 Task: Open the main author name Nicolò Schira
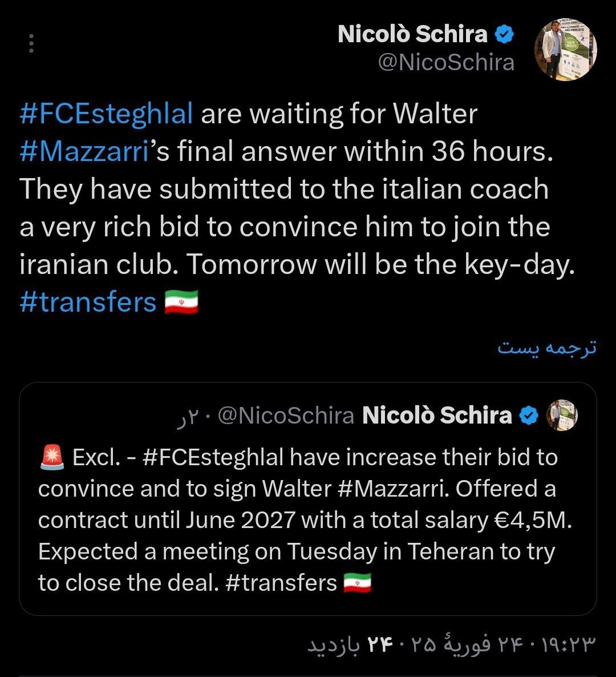coord(412,35)
